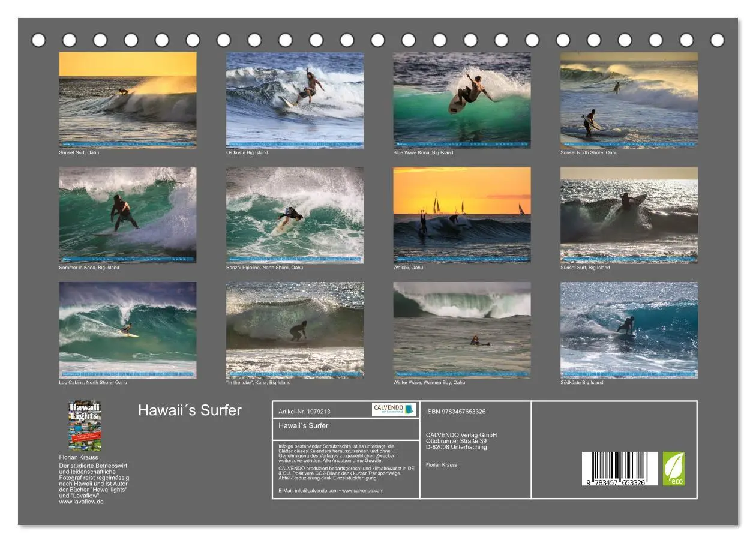Click the caption "Log Cabins, North Shore, Oahu"
The width and height of the screenshot is (756, 543).
[x=93, y=382]
